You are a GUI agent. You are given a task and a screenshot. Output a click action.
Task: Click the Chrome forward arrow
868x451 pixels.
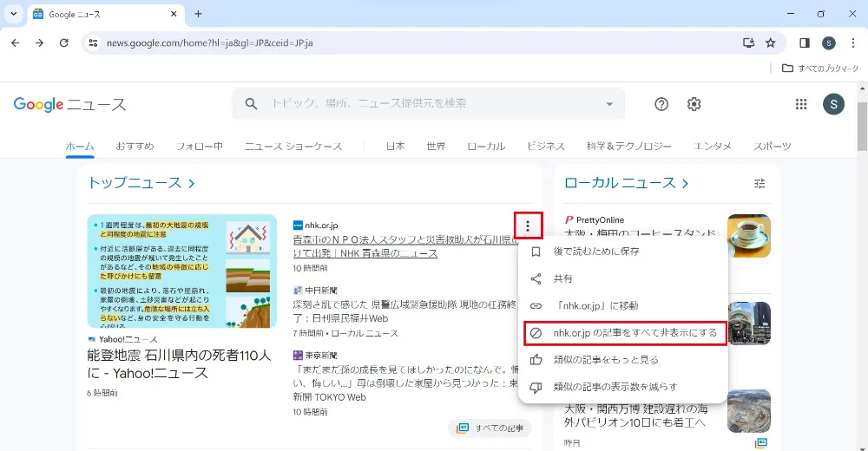click(39, 42)
